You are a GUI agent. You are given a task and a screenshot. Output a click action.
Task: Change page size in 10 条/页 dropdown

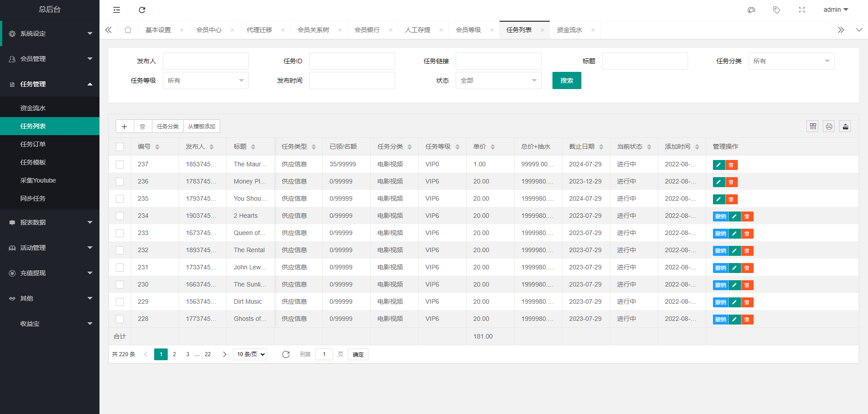click(250, 354)
